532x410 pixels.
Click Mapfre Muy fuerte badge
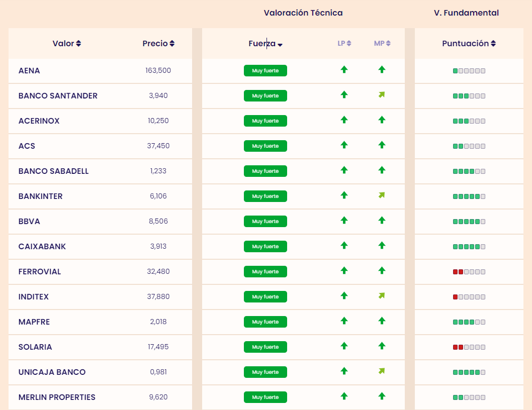click(265, 322)
